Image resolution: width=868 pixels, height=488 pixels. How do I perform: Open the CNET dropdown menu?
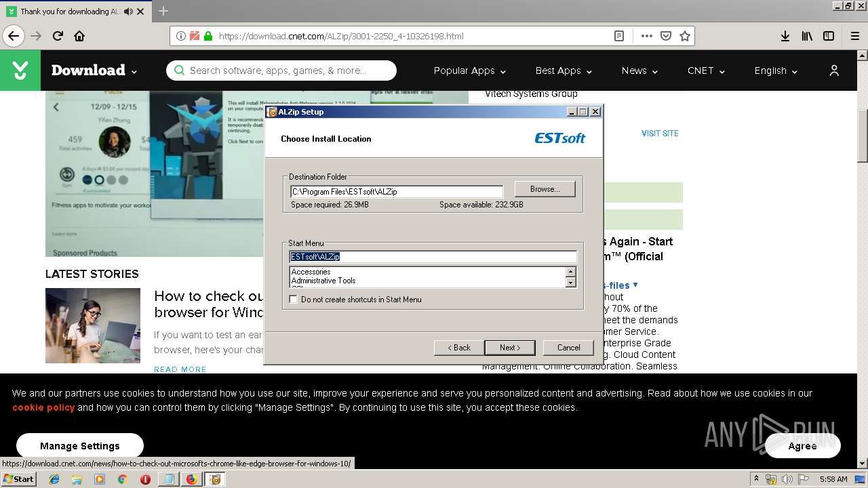click(706, 70)
